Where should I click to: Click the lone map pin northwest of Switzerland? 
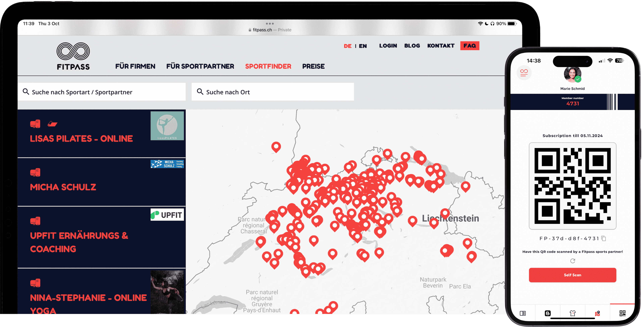pos(276,147)
